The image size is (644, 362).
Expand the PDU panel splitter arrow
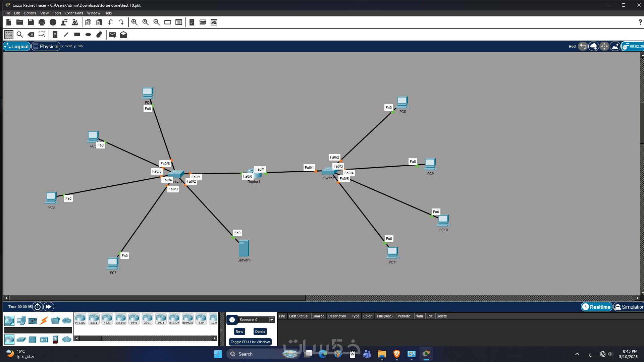click(221, 330)
